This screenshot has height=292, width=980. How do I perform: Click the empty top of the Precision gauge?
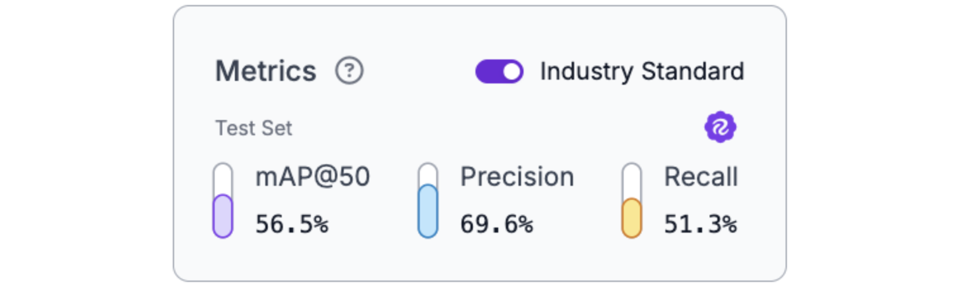428,173
